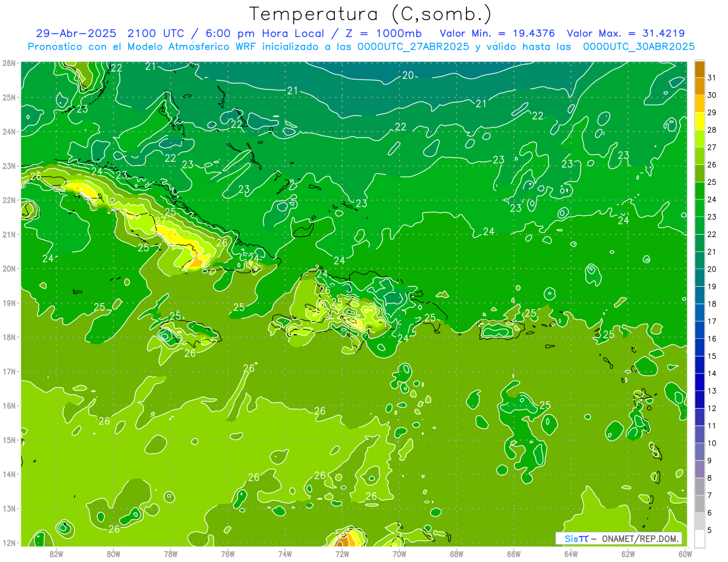Image resolution: width=728 pixels, height=562 pixels.
Task: Click legend value 7 on the color bar
Action: coord(710,495)
